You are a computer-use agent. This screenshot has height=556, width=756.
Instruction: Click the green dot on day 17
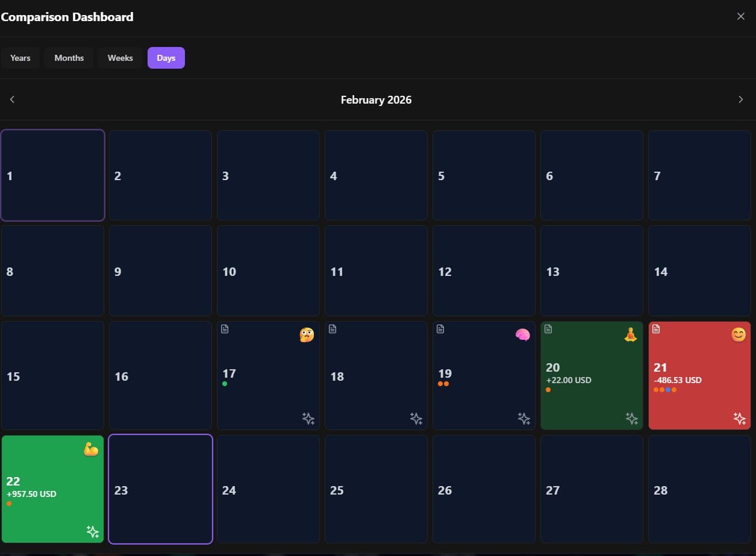coord(225,384)
